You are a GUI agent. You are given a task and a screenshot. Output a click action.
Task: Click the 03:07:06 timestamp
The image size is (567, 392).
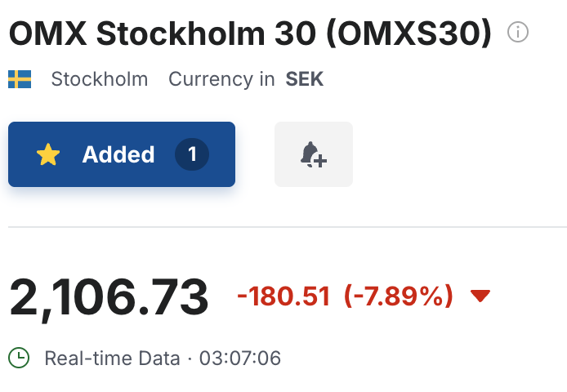pos(240,359)
